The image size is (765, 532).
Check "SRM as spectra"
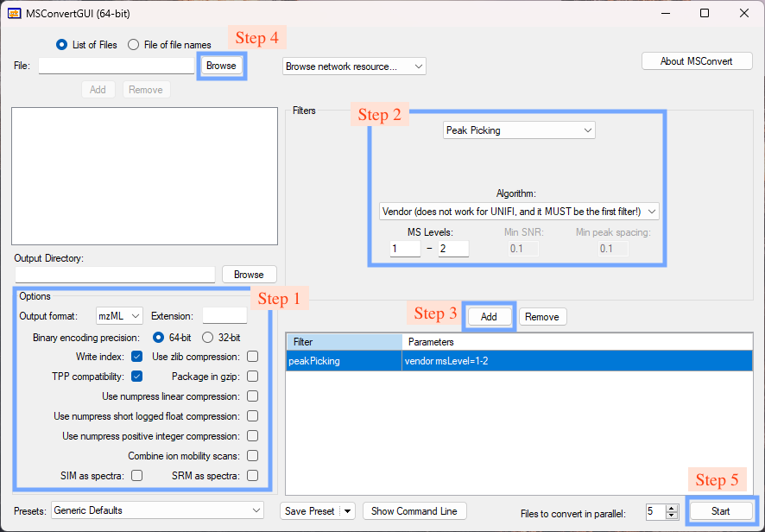[x=252, y=475]
